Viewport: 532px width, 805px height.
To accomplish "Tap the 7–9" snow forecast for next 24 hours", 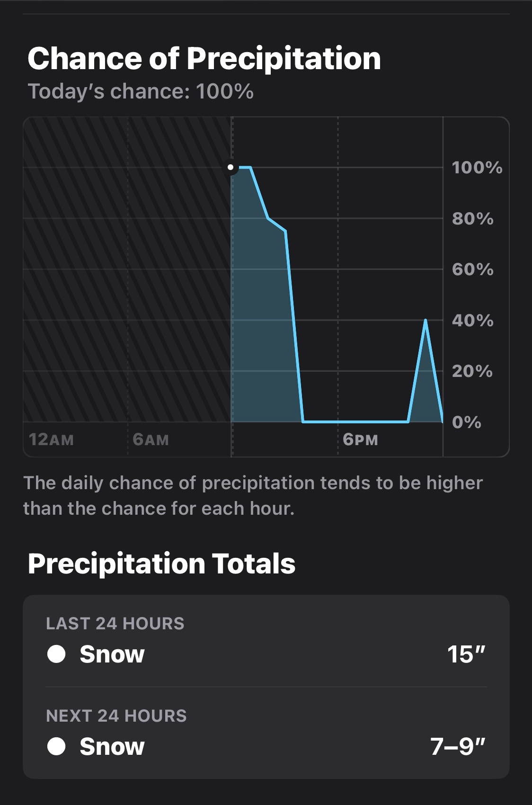I will 458,747.
